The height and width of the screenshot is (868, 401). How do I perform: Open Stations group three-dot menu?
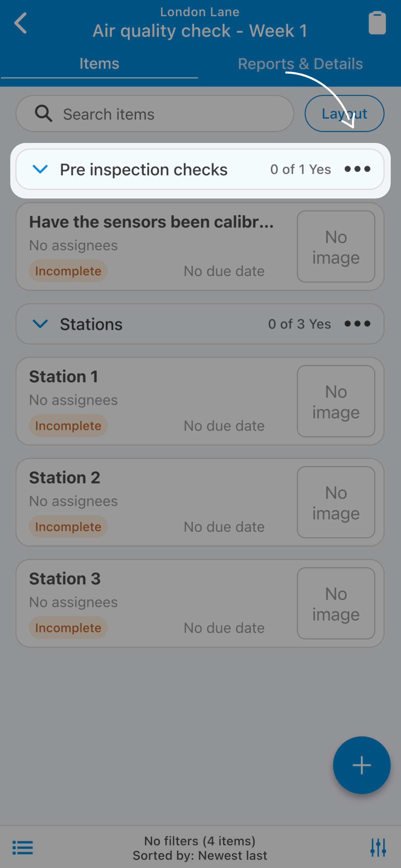point(357,324)
